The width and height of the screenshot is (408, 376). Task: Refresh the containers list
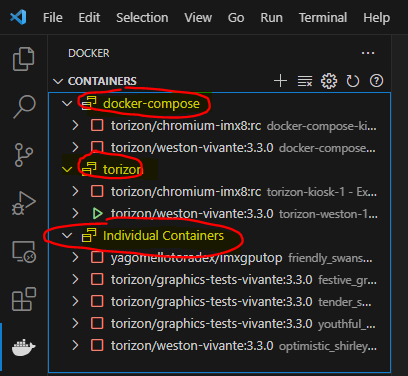click(353, 81)
